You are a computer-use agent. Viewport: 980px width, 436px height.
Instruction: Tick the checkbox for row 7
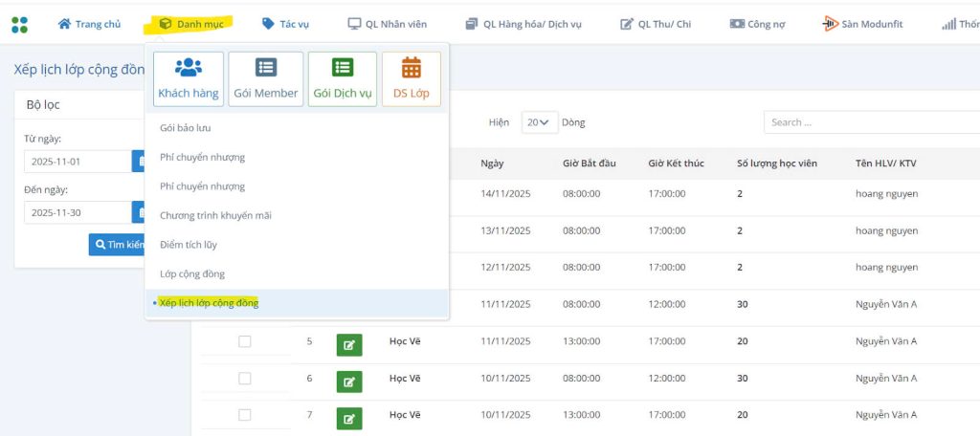coord(244,415)
